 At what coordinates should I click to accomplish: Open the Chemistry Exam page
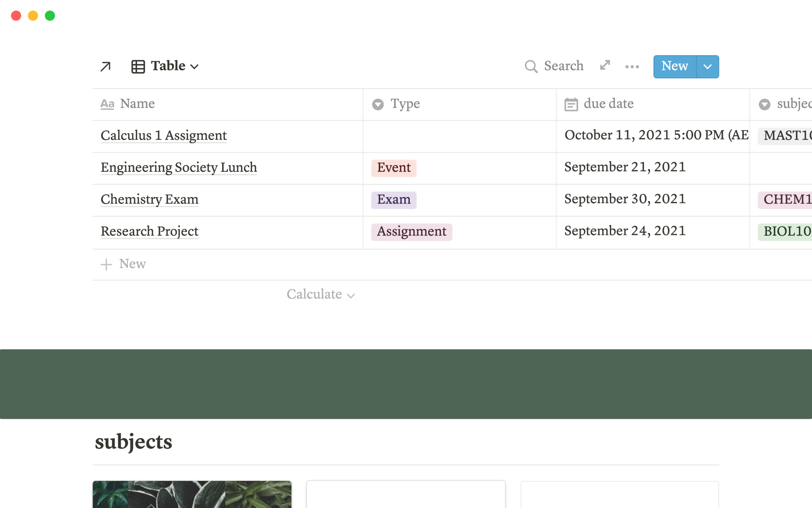coord(149,199)
